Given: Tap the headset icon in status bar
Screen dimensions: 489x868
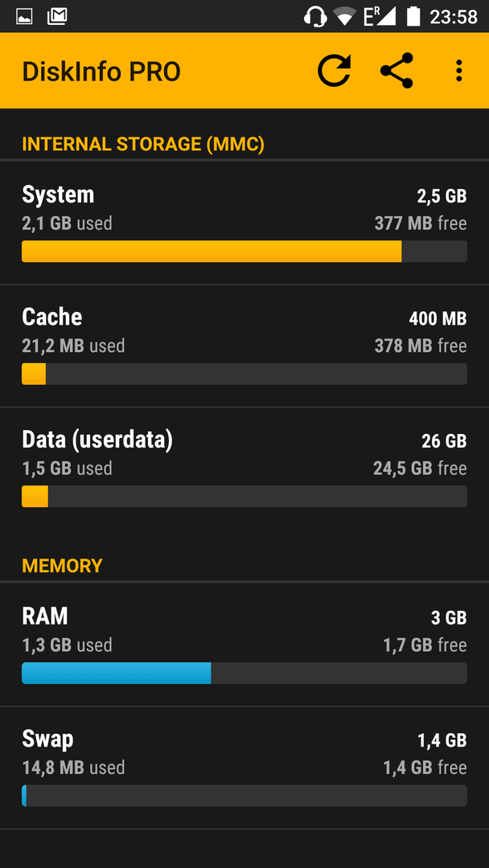Looking at the screenshot, I should 315,17.
